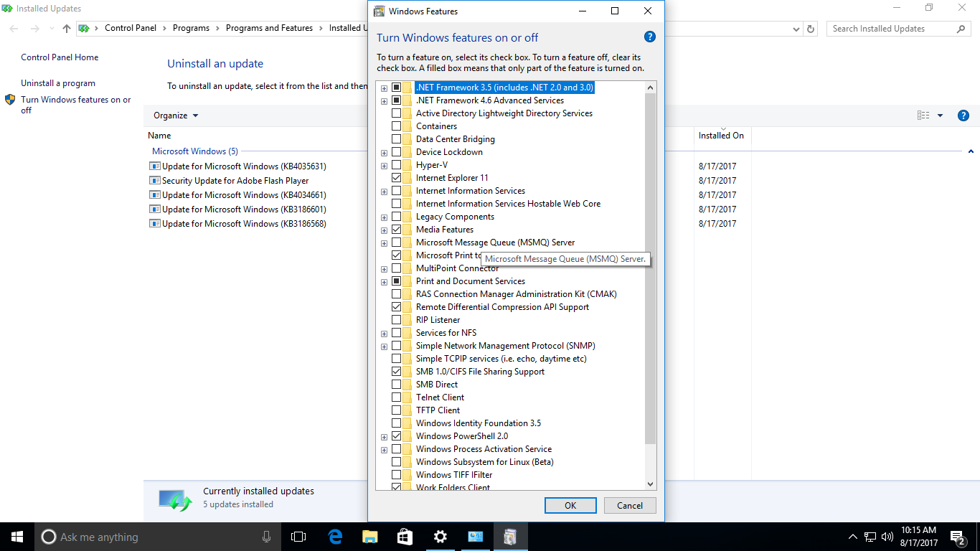980x551 pixels.
Task: Open the Organize dropdown menu
Action: [176, 116]
